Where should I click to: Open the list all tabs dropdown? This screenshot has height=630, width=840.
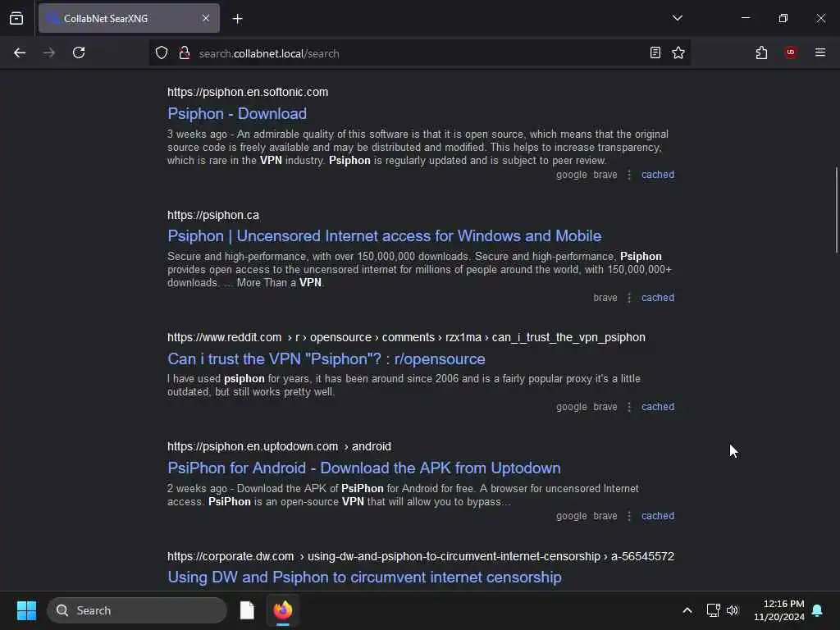coord(677,18)
